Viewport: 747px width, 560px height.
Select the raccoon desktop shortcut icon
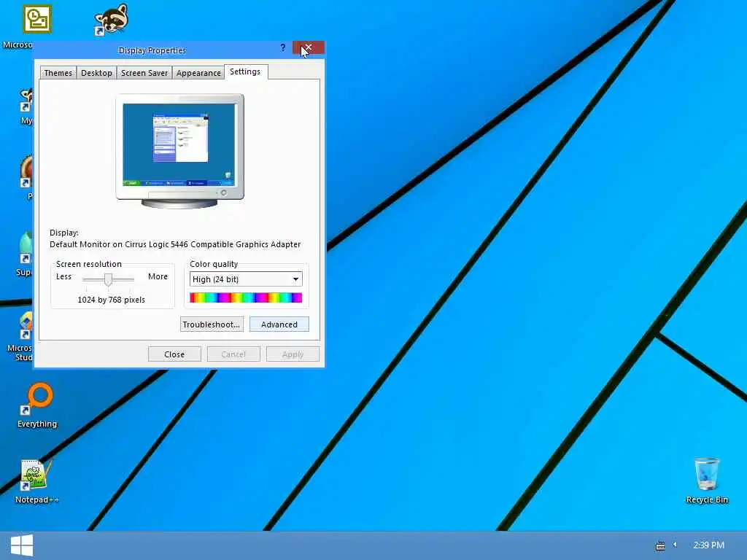pos(112,20)
